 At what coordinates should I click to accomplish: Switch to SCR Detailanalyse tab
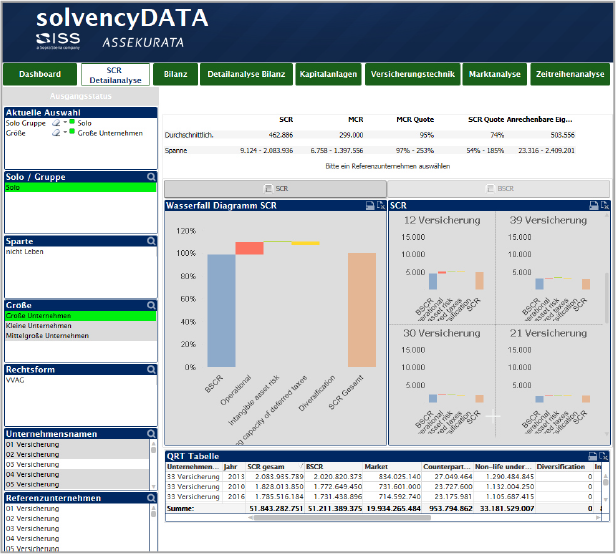pos(115,74)
